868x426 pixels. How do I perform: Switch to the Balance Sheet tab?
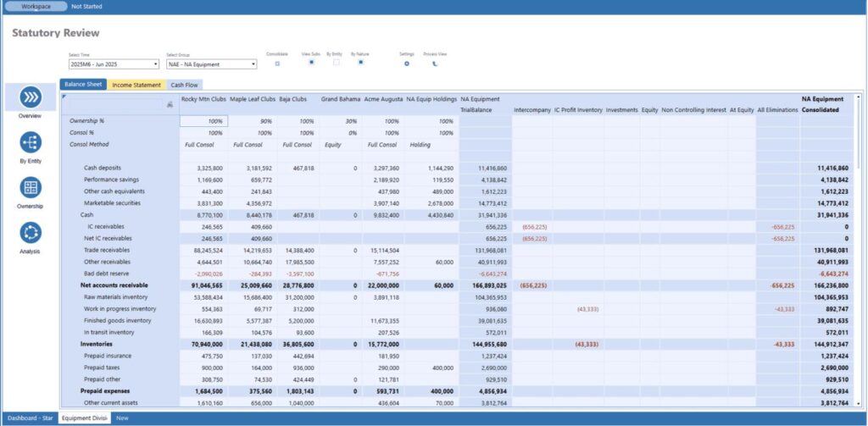coord(83,85)
